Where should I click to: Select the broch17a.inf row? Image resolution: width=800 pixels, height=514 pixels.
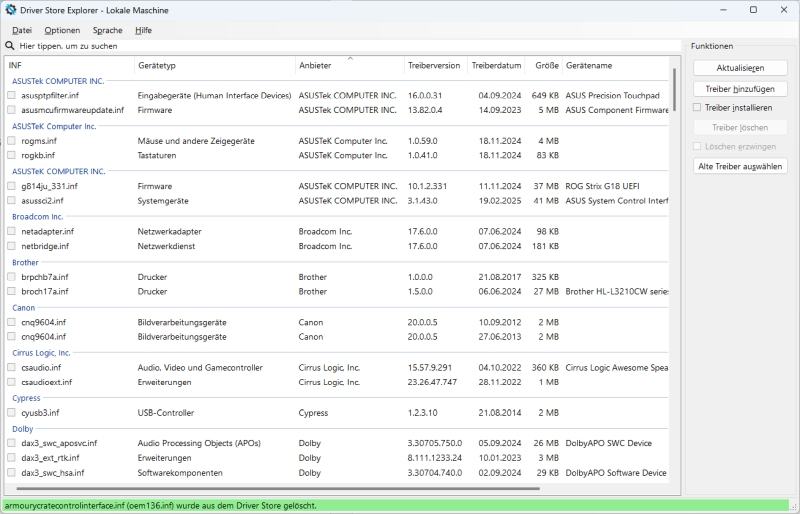click(x=337, y=291)
